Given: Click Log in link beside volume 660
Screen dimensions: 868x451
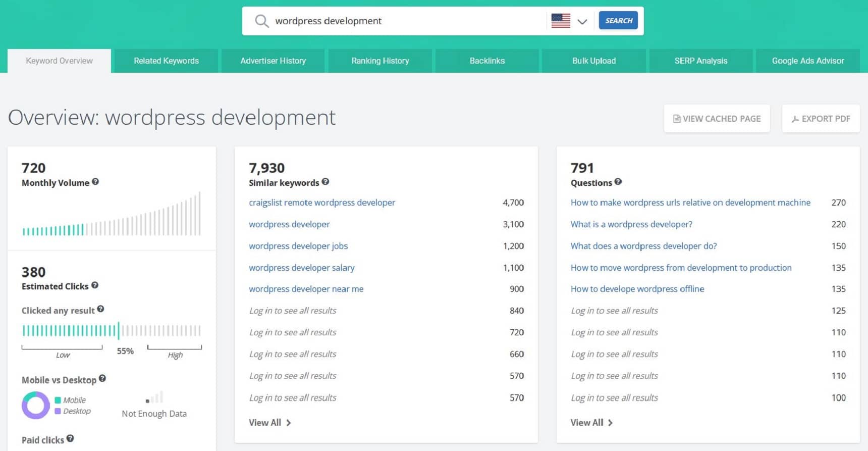Looking at the screenshot, I should coord(293,354).
